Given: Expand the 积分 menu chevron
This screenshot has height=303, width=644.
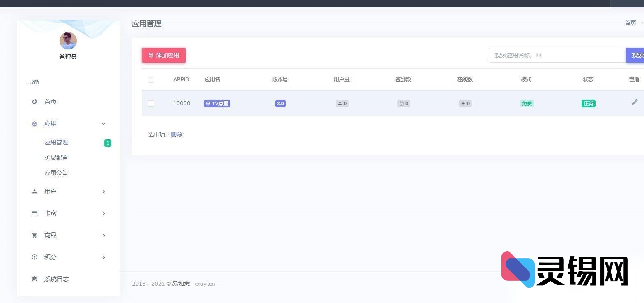Looking at the screenshot, I should click(x=103, y=257).
